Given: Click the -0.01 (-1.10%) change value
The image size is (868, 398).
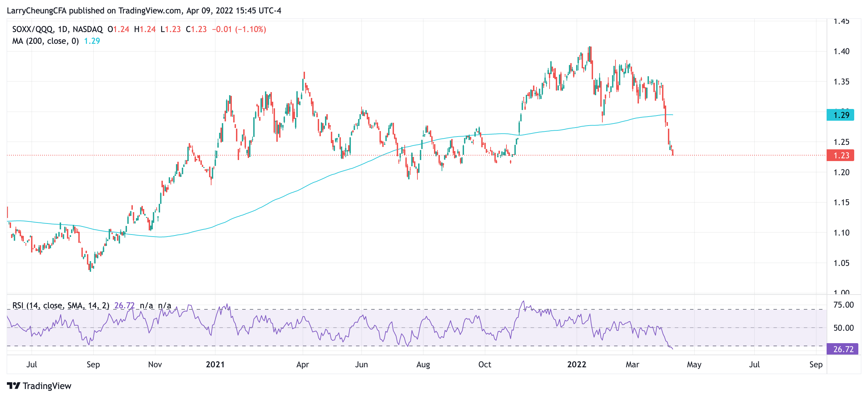Looking at the screenshot, I should 239,29.
